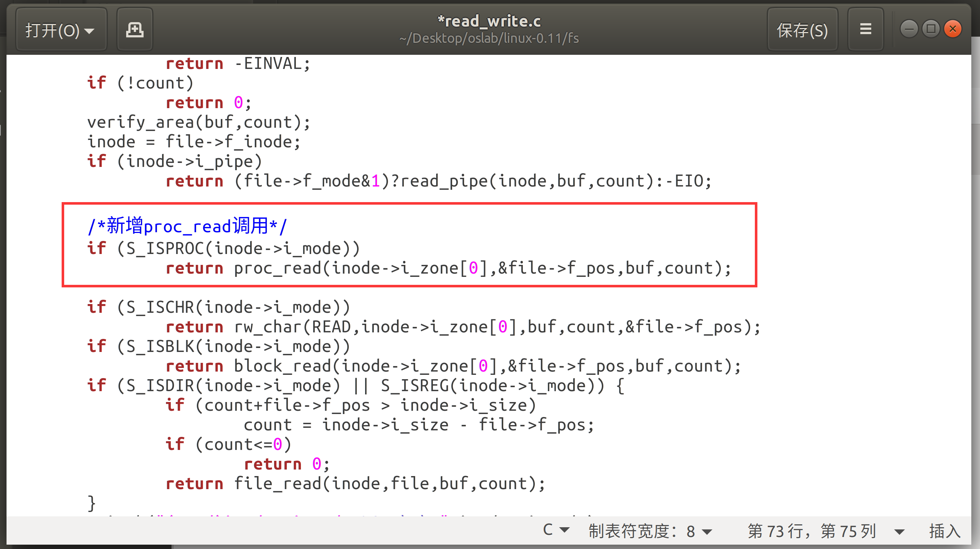
Task: Click the 'return file_read(inode,file,buf,count);' line
Action: coord(356,484)
